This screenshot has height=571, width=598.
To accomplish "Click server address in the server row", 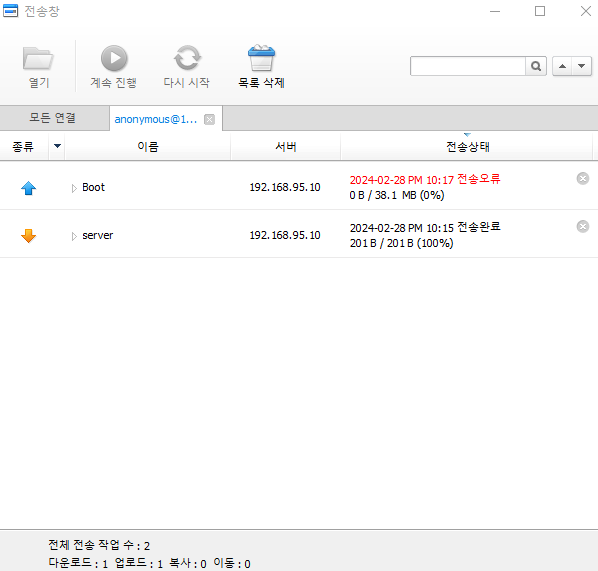I will point(285,235).
